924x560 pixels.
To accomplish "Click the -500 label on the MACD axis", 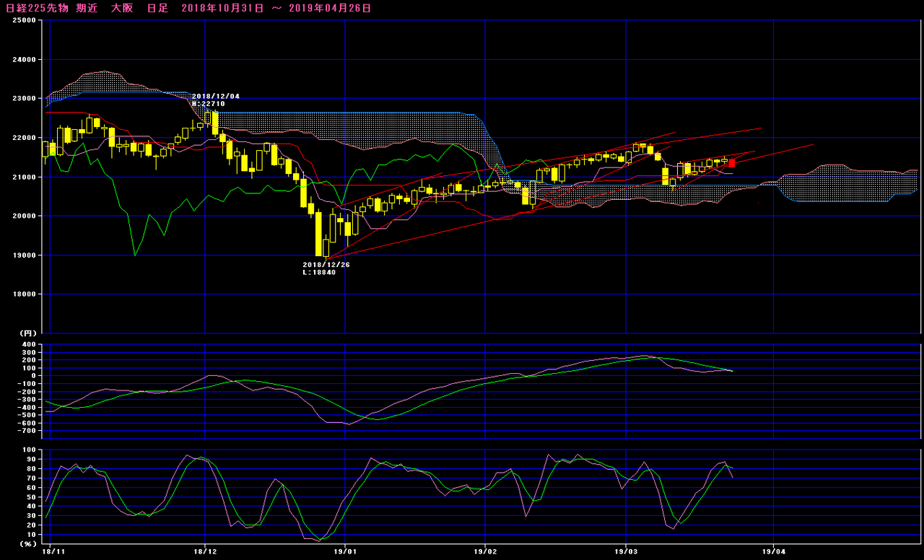I will (27, 415).
